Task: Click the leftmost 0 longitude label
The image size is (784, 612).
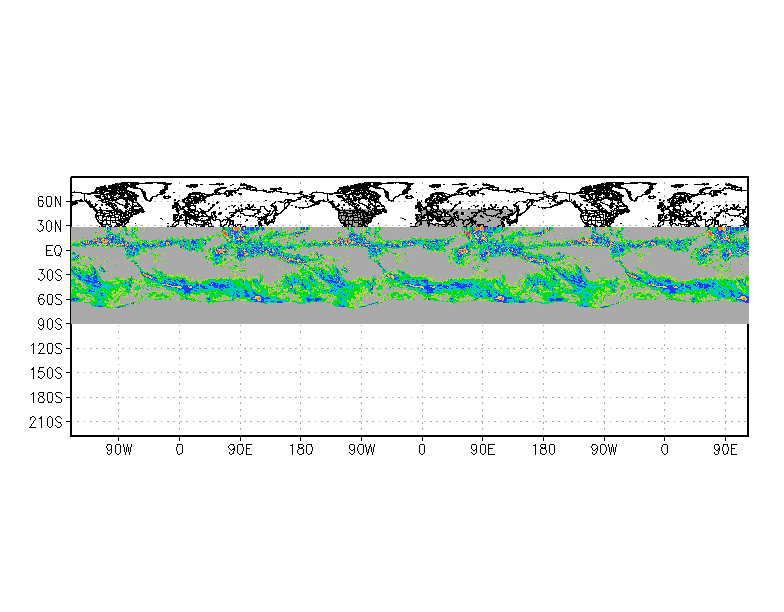Action: (179, 450)
